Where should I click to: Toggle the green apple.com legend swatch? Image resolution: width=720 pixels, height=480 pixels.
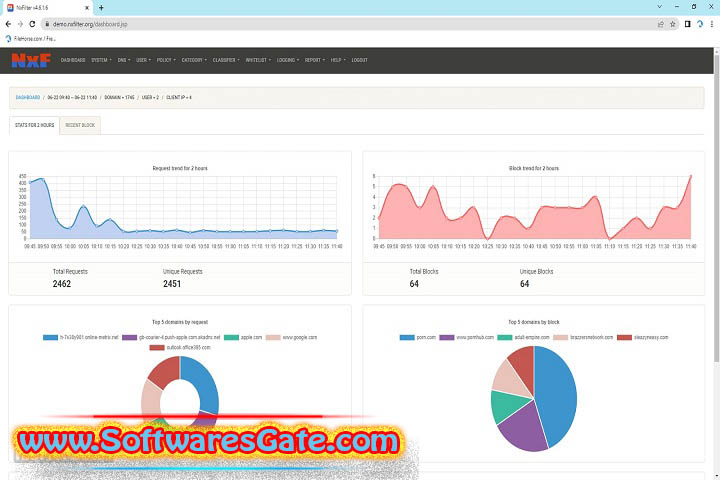coord(231,338)
